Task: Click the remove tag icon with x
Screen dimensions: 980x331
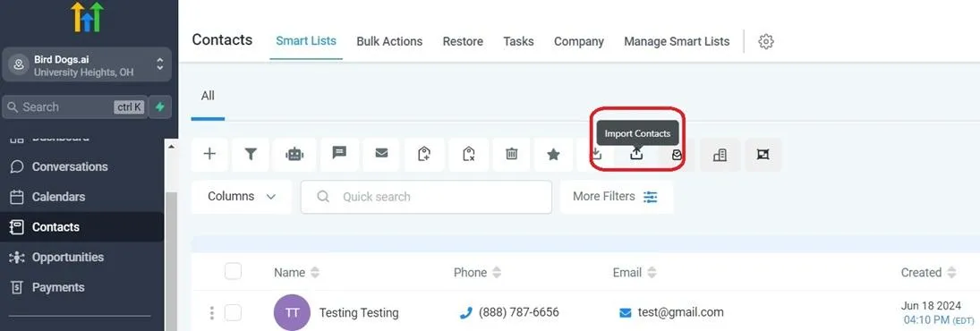Action: (469, 154)
